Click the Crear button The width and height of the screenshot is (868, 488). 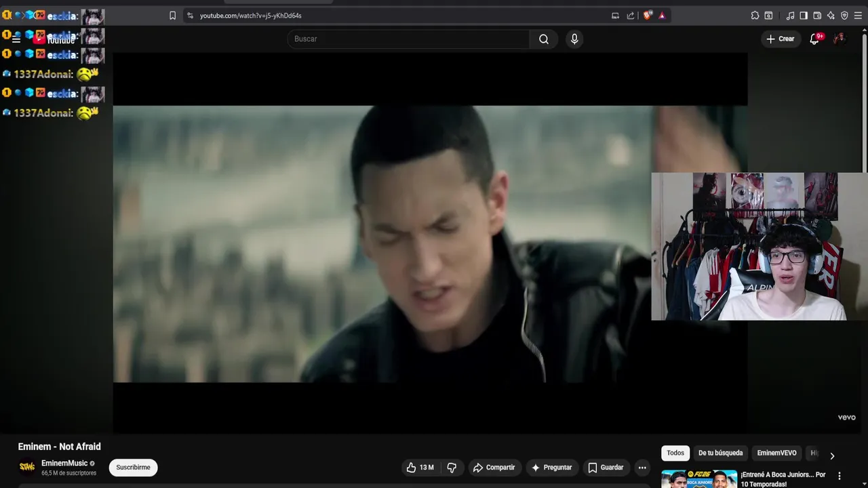coord(780,39)
